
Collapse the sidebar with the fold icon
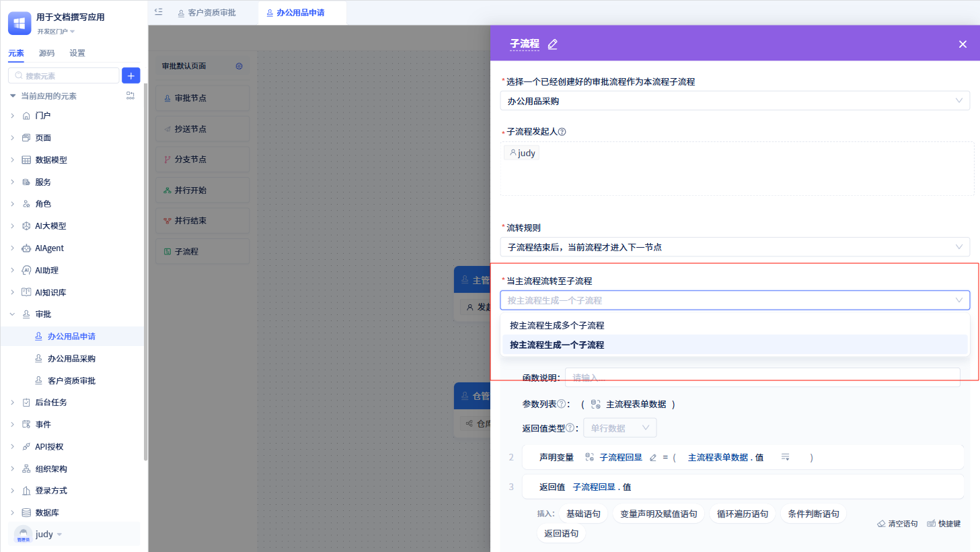pyautogui.click(x=158, y=11)
